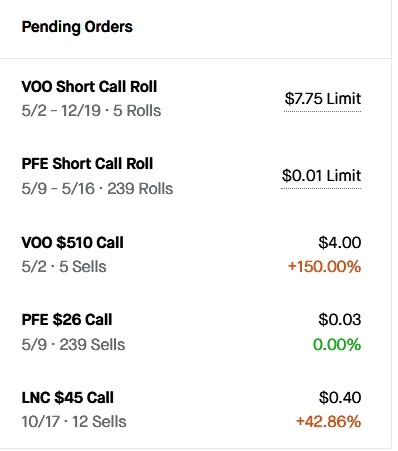Open the VOO $510 Call order
This screenshot has height=451, width=398.
click(x=196, y=254)
